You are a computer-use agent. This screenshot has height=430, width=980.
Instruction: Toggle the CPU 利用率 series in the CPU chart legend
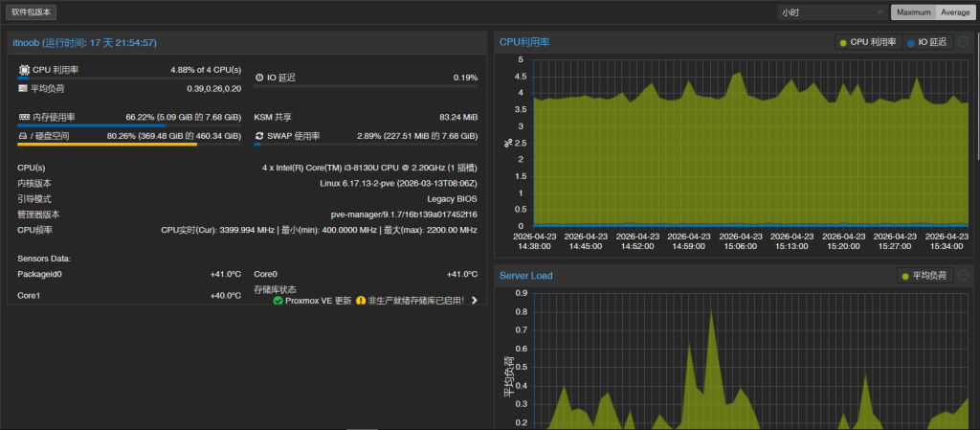[868, 42]
